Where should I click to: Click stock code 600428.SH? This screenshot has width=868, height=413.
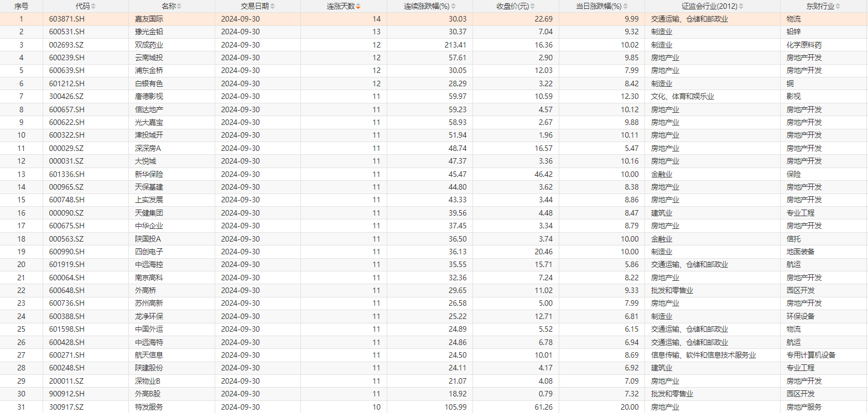[x=67, y=342]
